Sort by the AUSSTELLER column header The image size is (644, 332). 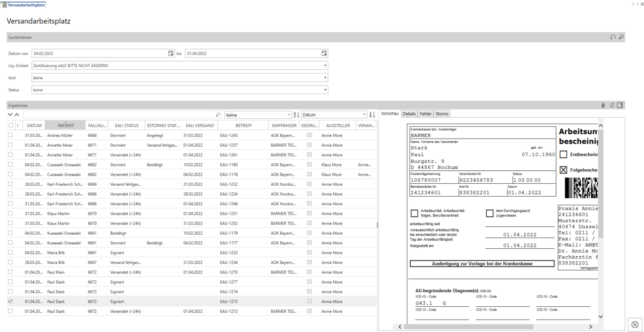[x=338, y=125]
